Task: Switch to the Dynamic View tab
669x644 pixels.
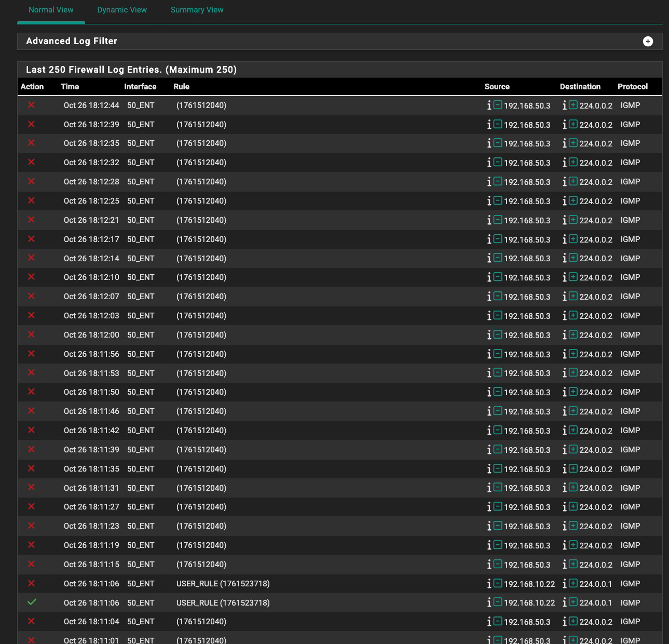Action: (122, 10)
